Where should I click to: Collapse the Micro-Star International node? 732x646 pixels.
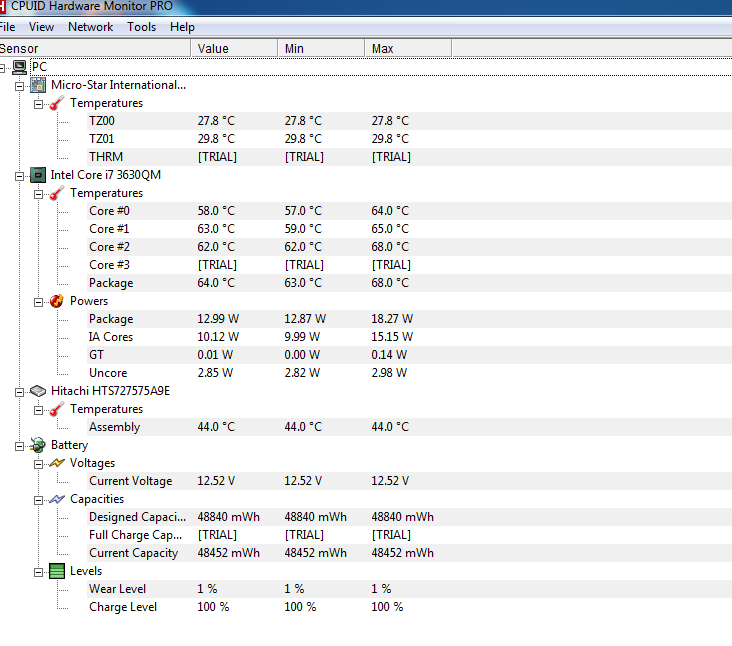[x=20, y=86]
